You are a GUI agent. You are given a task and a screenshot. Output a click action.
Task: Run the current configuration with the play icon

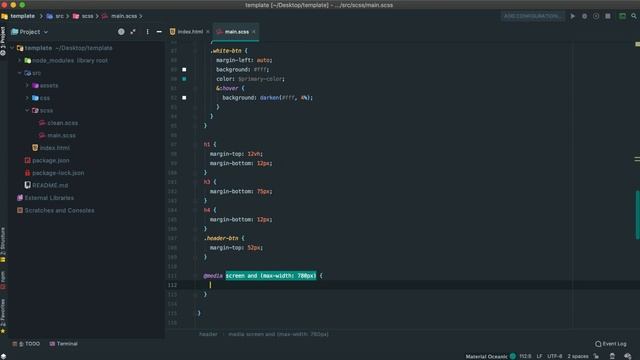tap(573, 16)
